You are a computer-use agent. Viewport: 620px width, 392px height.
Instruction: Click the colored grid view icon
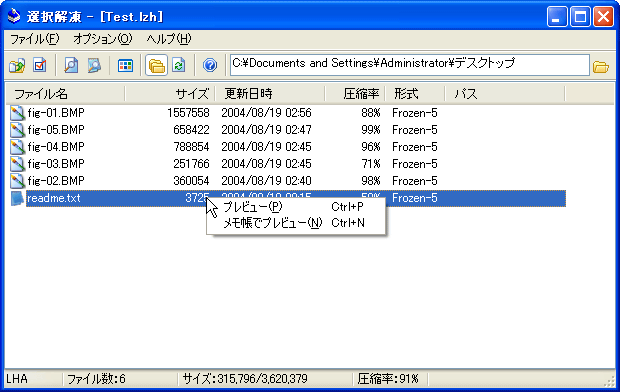tap(125, 65)
